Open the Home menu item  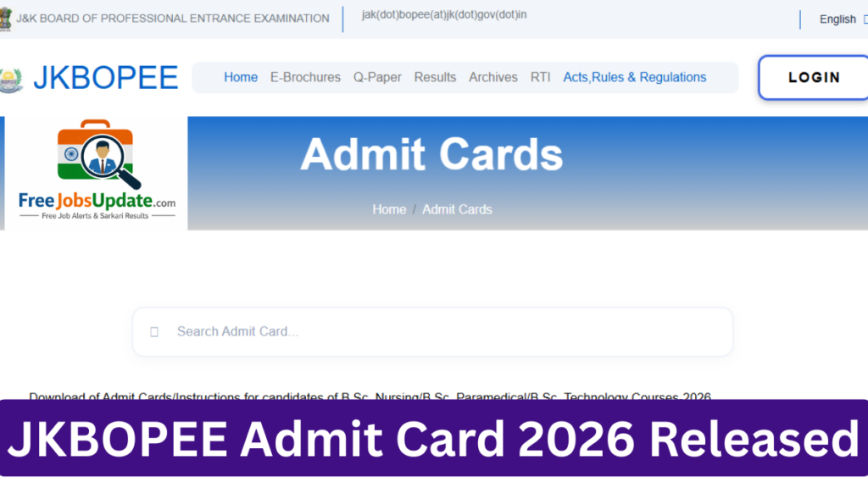(241, 77)
